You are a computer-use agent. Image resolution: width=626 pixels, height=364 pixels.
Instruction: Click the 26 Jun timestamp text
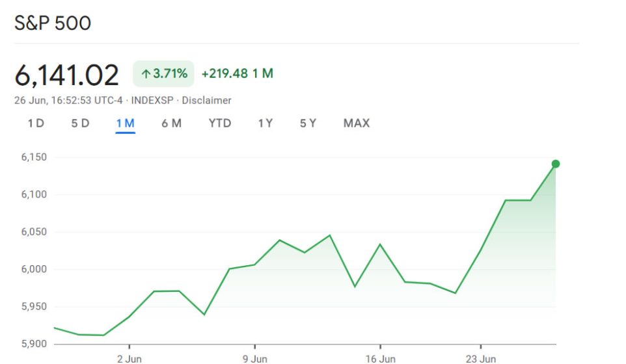click(x=68, y=101)
